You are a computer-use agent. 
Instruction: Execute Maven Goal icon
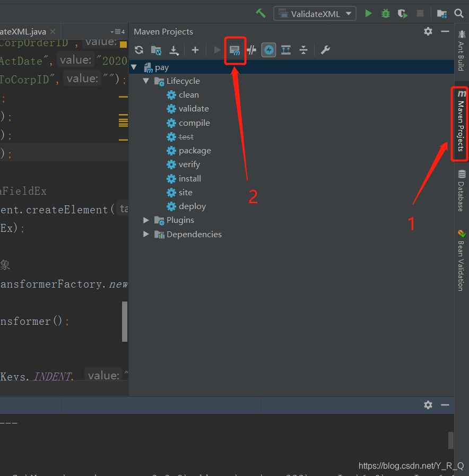[234, 50]
